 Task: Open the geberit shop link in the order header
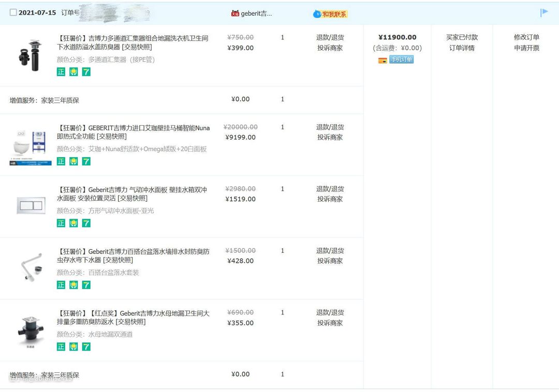point(256,13)
